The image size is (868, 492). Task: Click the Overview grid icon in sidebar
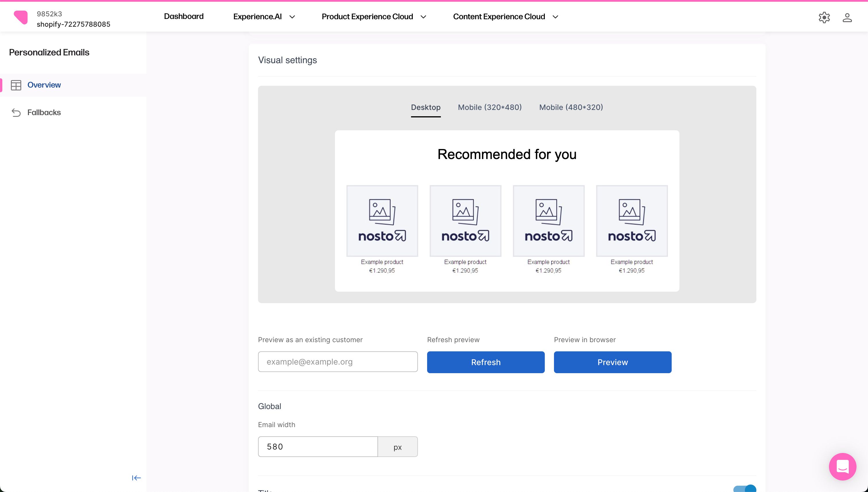tap(16, 85)
